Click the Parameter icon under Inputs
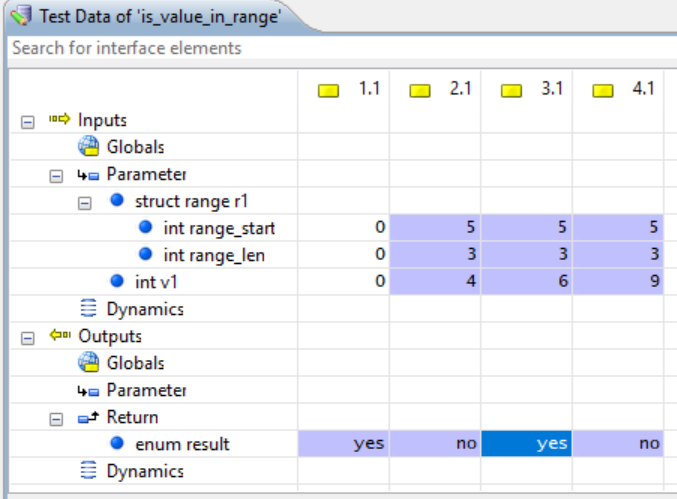The image size is (677, 499). pyautogui.click(x=88, y=175)
